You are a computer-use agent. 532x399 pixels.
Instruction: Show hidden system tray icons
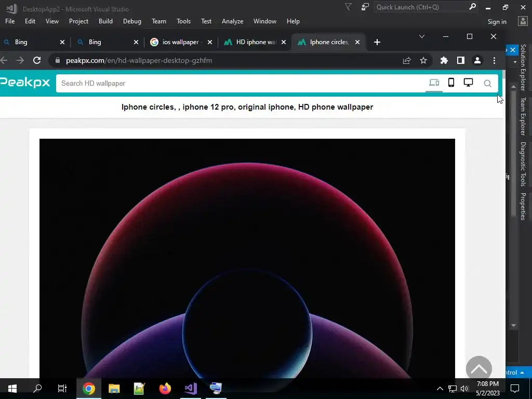(440, 389)
